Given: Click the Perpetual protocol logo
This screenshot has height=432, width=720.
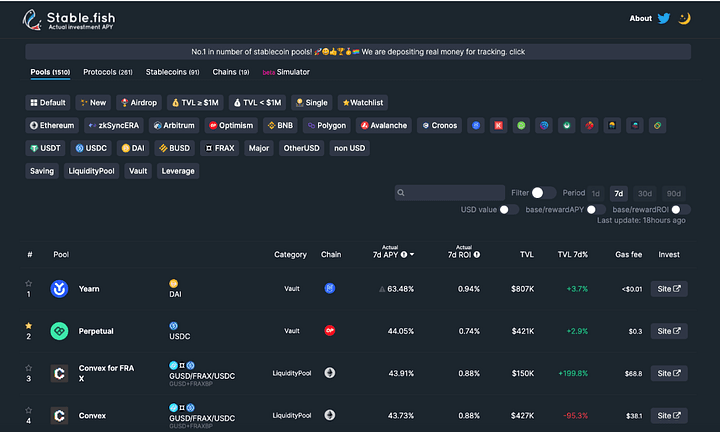Looking at the screenshot, I should [x=59, y=331].
